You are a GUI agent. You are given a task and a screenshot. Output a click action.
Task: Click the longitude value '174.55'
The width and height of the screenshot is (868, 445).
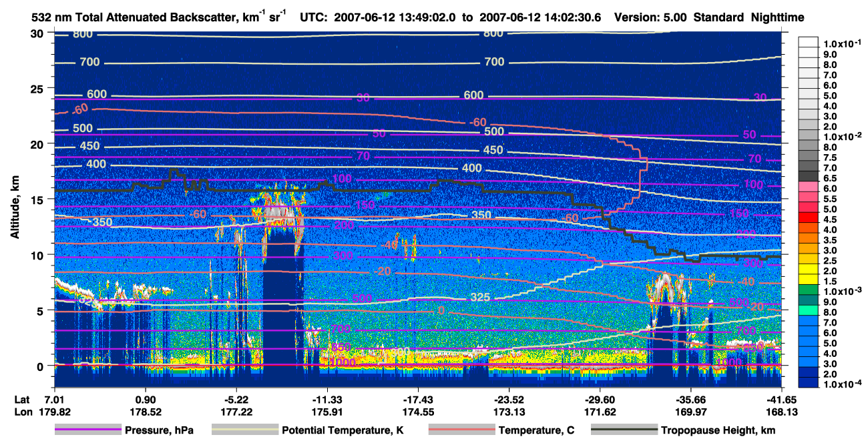[x=418, y=412]
